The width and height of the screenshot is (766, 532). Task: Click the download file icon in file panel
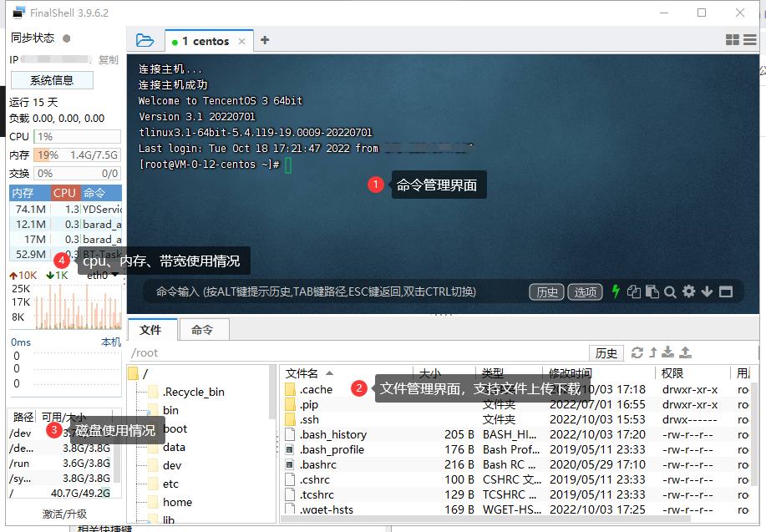click(x=668, y=352)
